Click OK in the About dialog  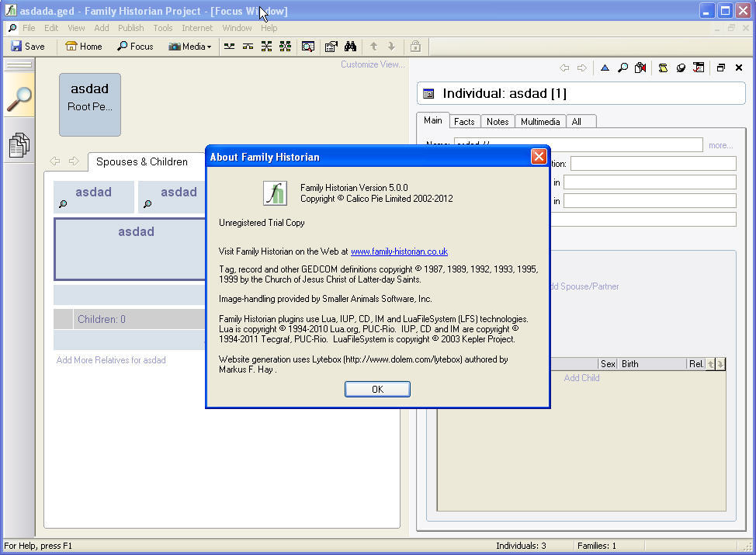(x=377, y=389)
